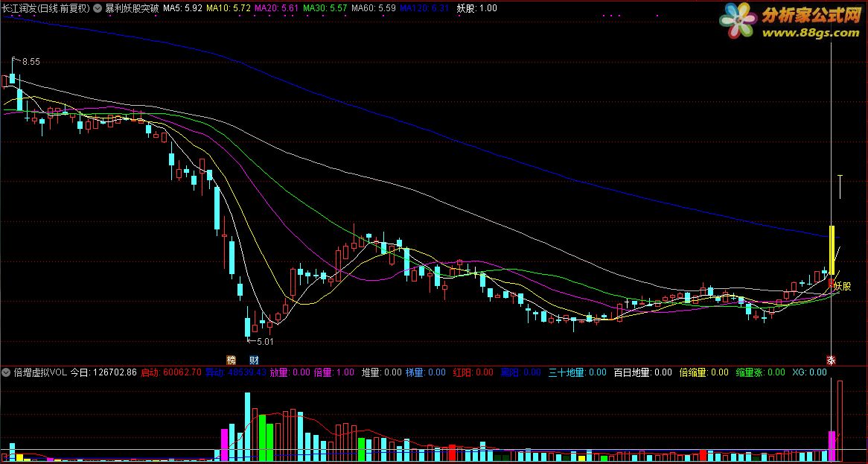Select the stock title 长江润发(日线.前复权)
Viewport: 868px width, 464px height.
(x=46, y=8)
